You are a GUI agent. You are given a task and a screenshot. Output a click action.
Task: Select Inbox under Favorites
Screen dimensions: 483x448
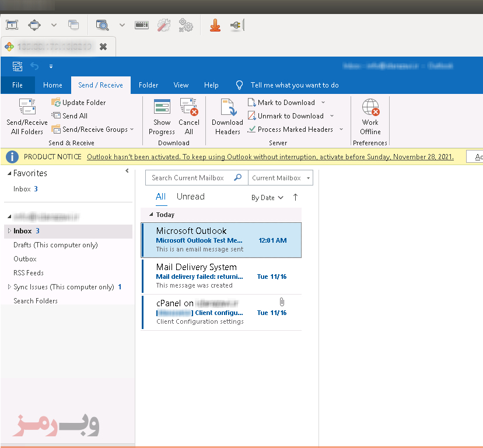[26, 189]
